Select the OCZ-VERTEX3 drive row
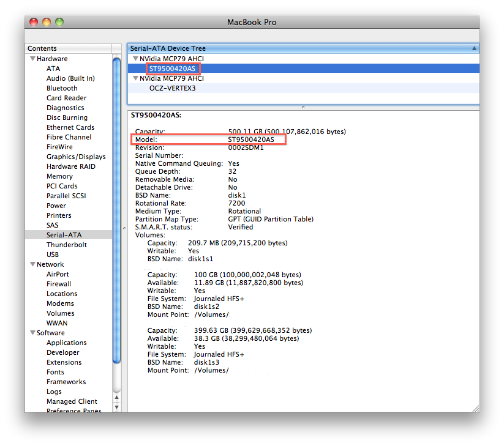This screenshot has height=446, width=504. click(x=303, y=88)
